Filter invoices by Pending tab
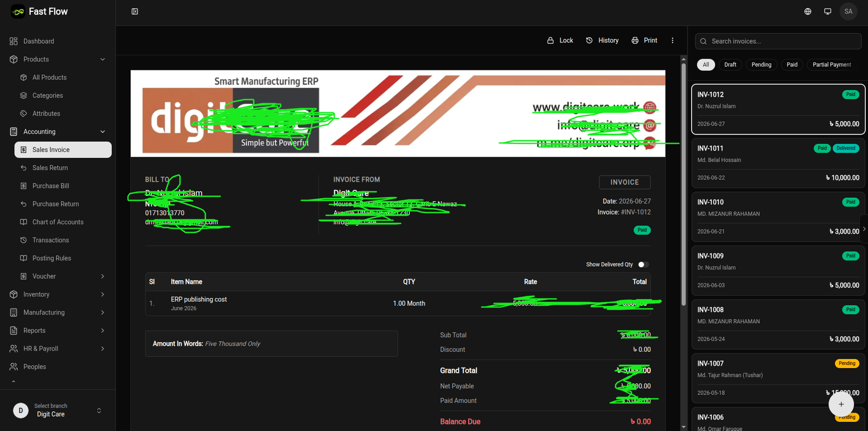This screenshot has width=868, height=431. [x=761, y=65]
